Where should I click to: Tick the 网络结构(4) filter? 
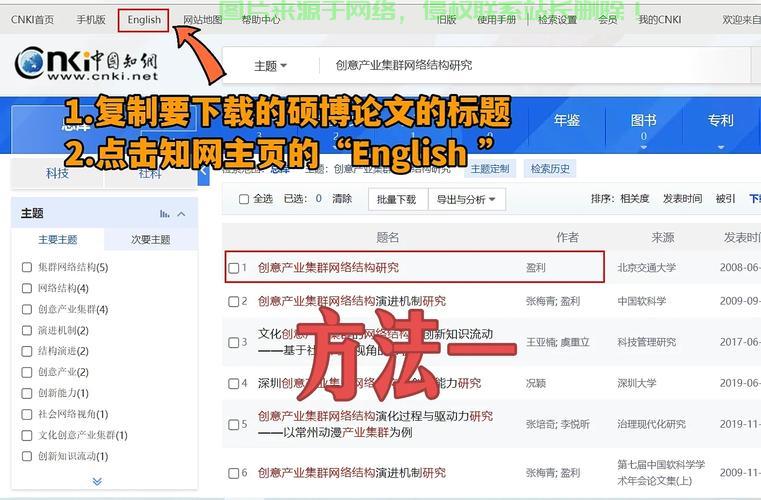27,288
